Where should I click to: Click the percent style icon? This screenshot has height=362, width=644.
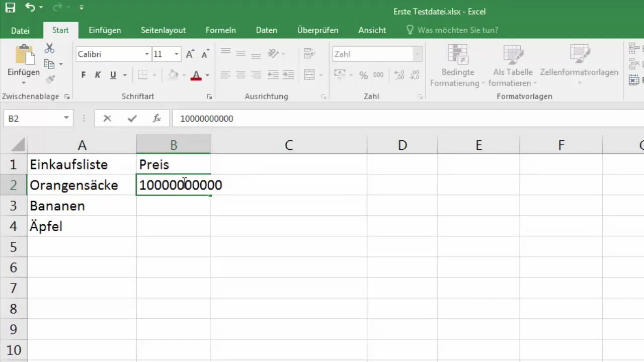pos(363,75)
